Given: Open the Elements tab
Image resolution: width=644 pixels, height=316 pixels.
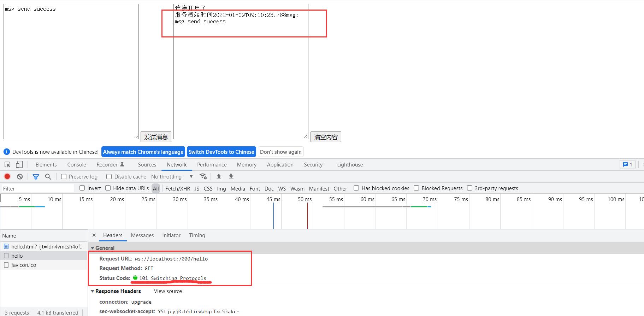Looking at the screenshot, I should tap(46, 165).
